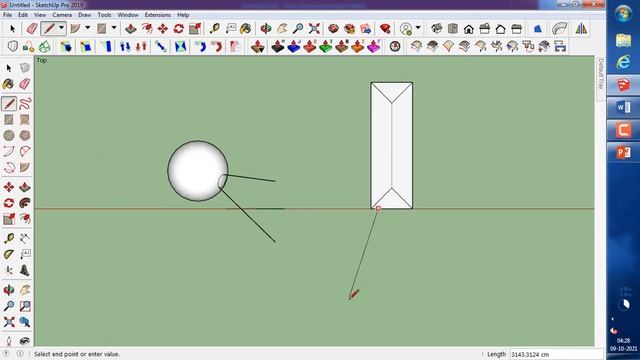Choose the Rectangle tool in left palette

[x=9, y=120]
